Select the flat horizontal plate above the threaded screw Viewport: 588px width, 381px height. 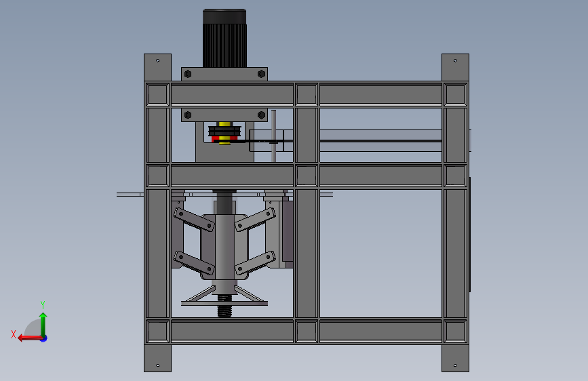(224, 303)
